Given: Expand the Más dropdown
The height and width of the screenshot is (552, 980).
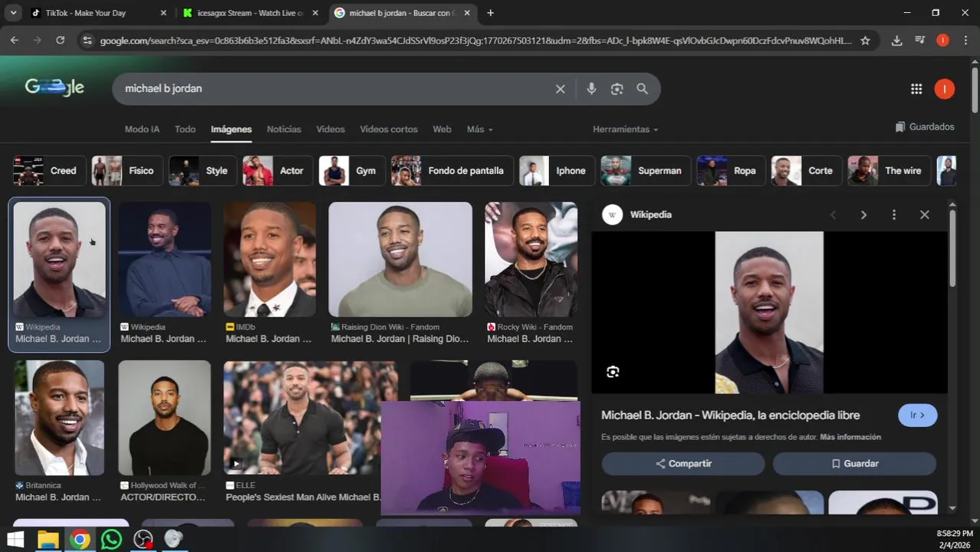Looking at the screenshot, I should click(x=480, y=130).
